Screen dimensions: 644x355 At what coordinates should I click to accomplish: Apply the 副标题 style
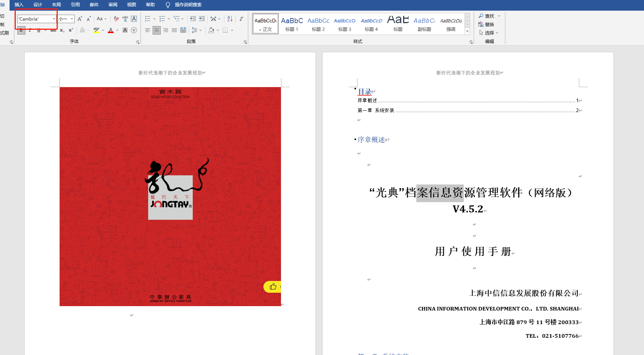point(424,24)
